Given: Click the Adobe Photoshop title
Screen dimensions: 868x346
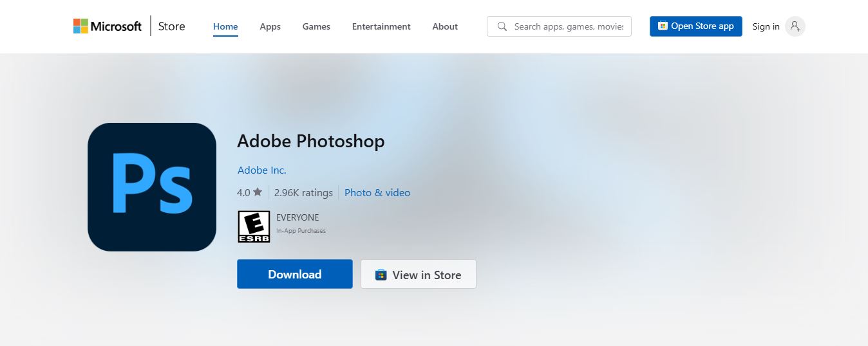Looking at the screenshot, I should click(310, 141).
